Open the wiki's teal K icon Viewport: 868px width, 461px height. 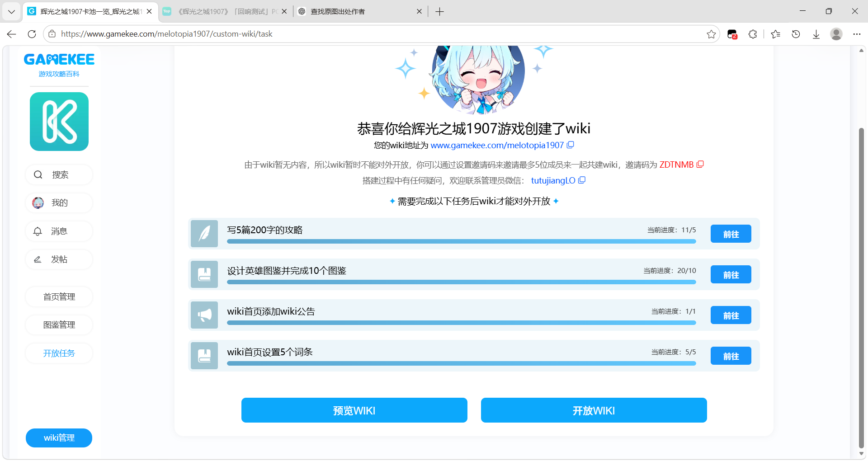[x=59, y=122]
